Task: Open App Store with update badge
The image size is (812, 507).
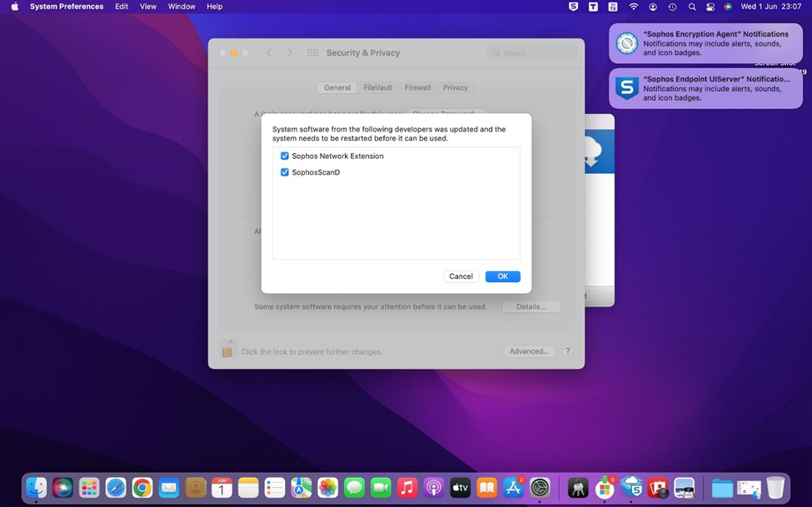Action: pyautogui.click(x=513, y=488)
